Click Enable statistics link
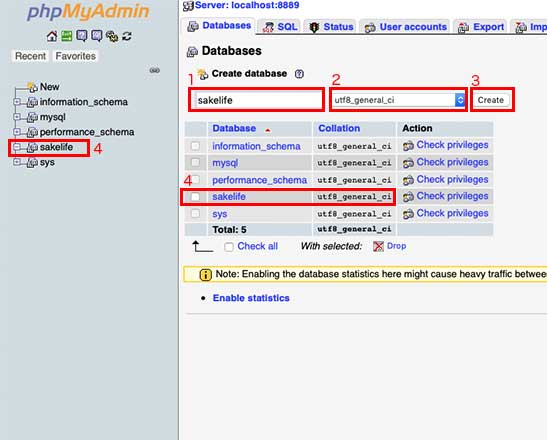This screenshot has width=547, height=440. click(251, 298)
